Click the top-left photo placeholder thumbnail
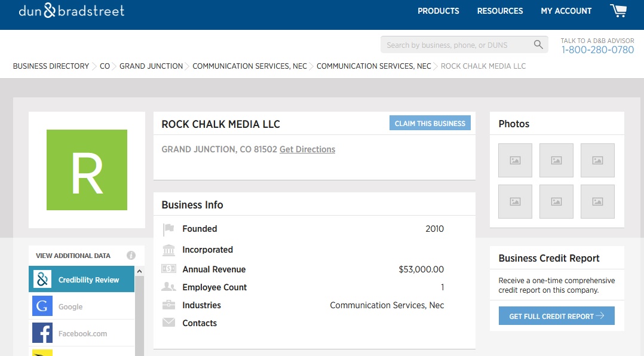 514,160
